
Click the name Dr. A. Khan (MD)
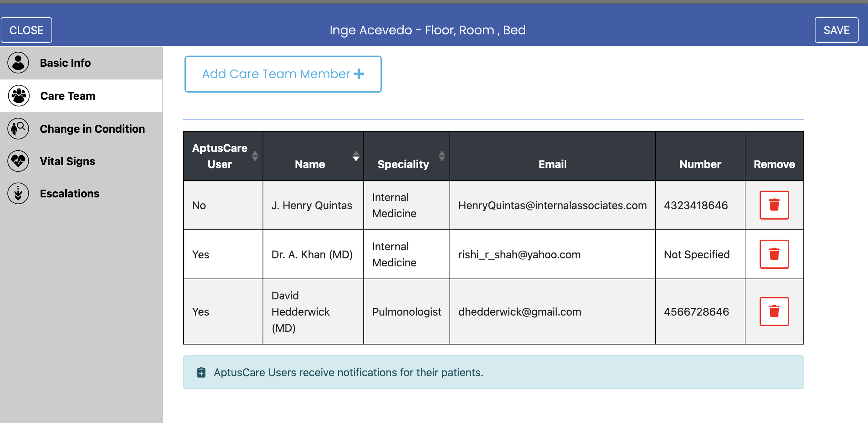(312, 255)
